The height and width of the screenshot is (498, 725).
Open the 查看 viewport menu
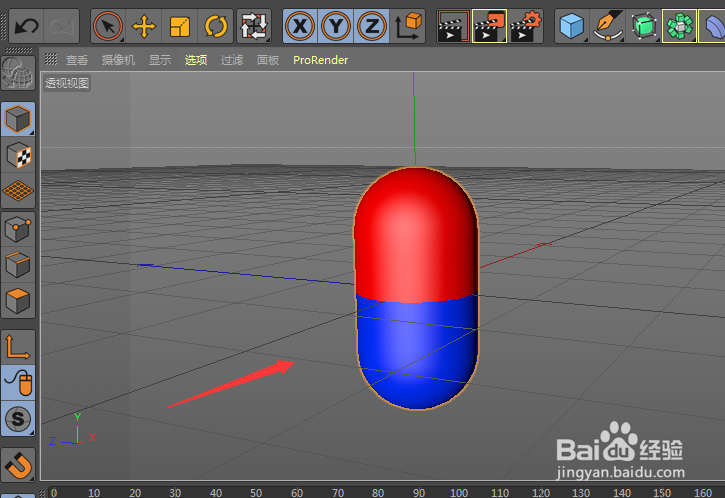point(77,60)
